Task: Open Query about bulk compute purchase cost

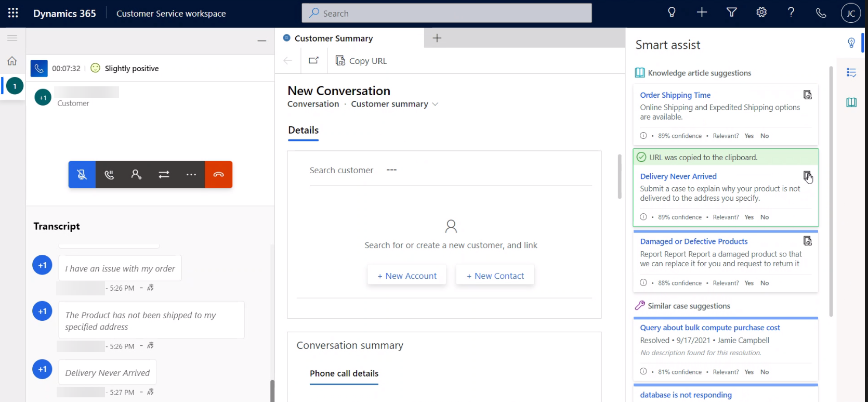Action: pyautogui.click(x=710, y=328)
